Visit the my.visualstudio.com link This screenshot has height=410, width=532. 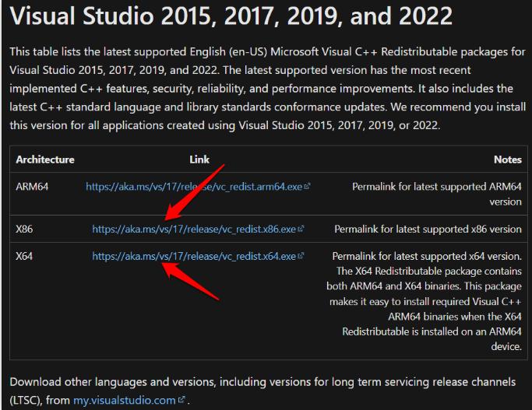click(x=124, y=401)
